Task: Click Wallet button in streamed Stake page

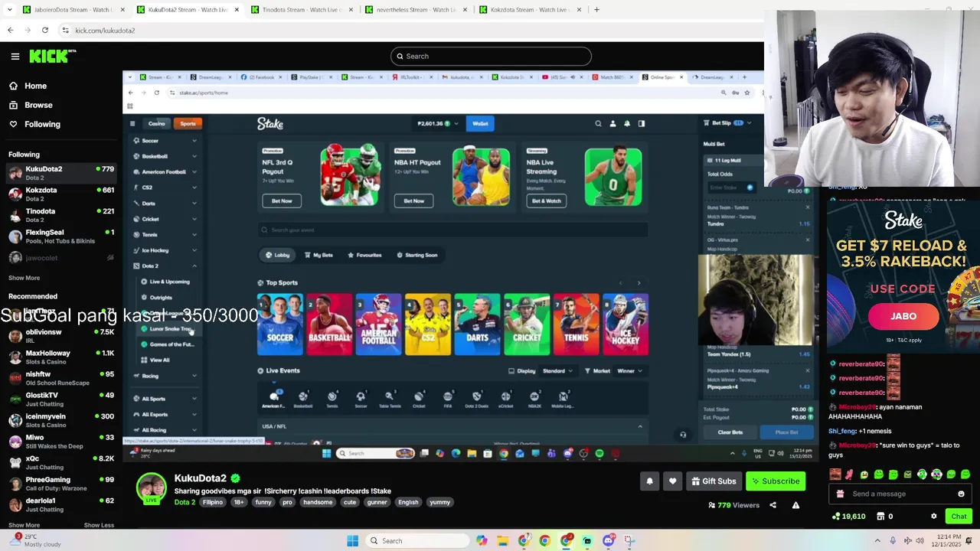Action: (x=480, y=123)
